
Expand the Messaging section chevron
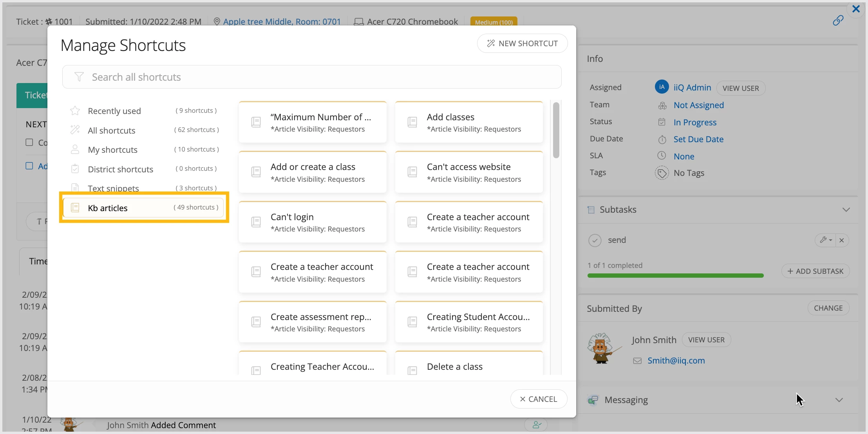click(839, 400)
